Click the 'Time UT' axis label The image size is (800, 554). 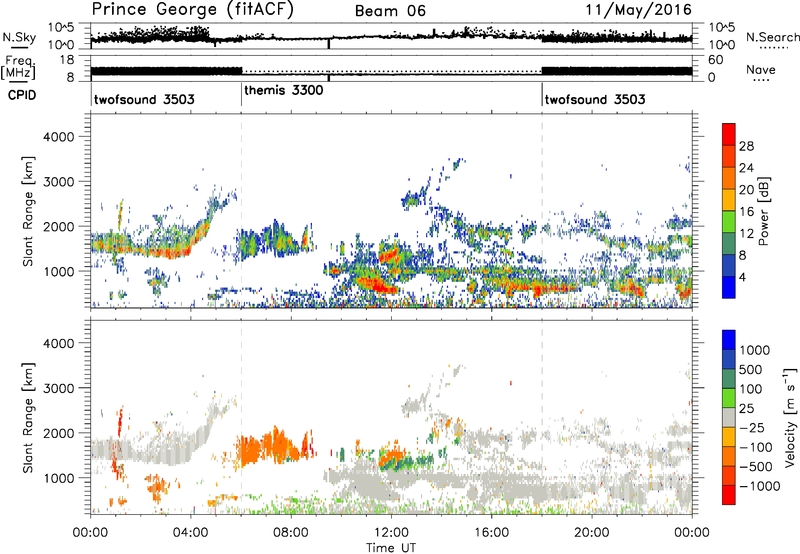pyautogui.click(x=391, y=548)
